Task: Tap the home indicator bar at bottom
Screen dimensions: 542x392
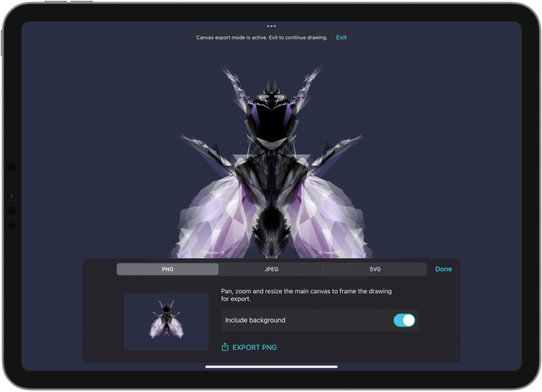Action: [272, 367]
